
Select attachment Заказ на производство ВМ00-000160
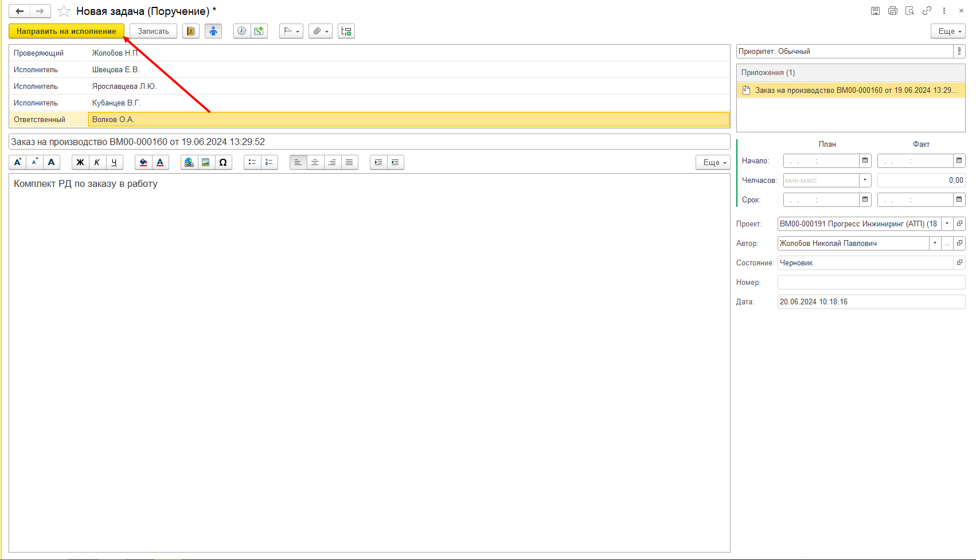pyautogui.click(x=851, y=90)
